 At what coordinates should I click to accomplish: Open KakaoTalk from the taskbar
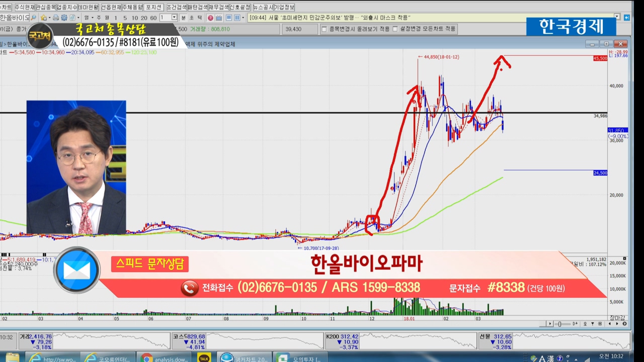204,357
